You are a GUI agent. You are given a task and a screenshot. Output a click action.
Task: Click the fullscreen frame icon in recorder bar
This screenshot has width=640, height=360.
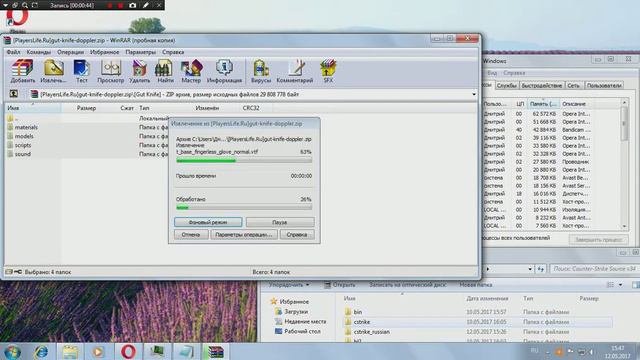[x=35, y=5]
